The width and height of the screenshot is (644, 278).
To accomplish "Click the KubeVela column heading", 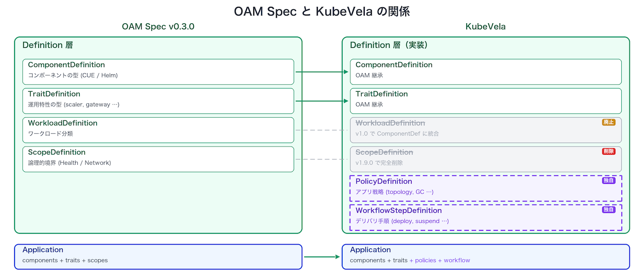I will (x=486, y=27).
